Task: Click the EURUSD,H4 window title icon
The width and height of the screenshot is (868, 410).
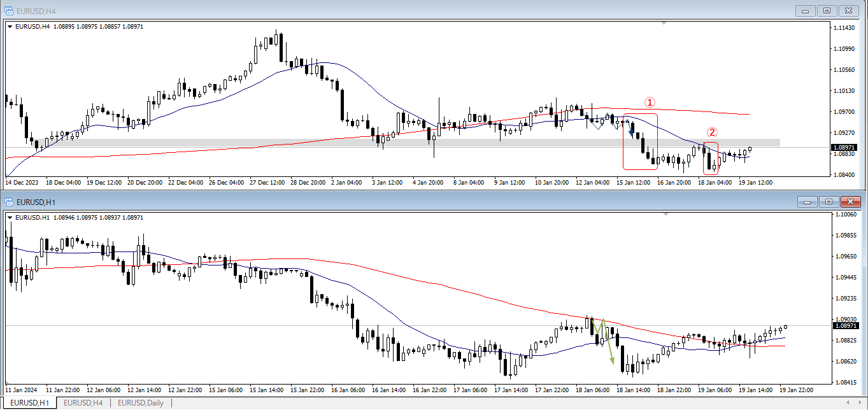Action: click(x=9, y=10)
